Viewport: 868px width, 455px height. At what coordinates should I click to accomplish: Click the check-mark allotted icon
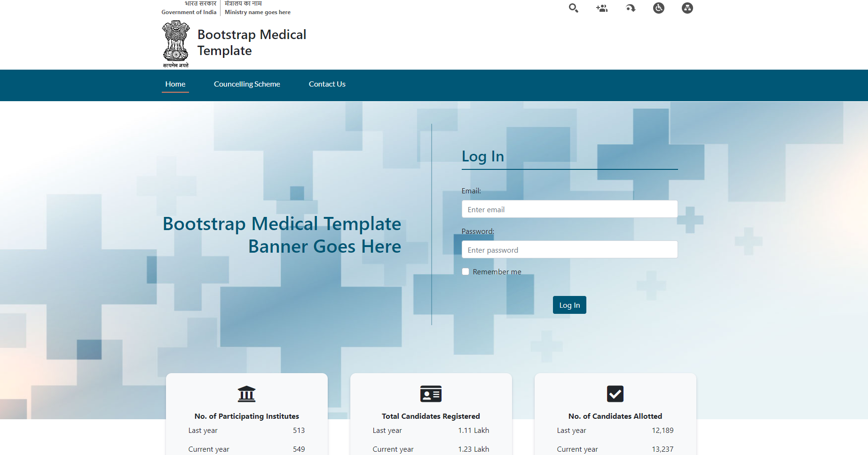click(x=615, y=394)
